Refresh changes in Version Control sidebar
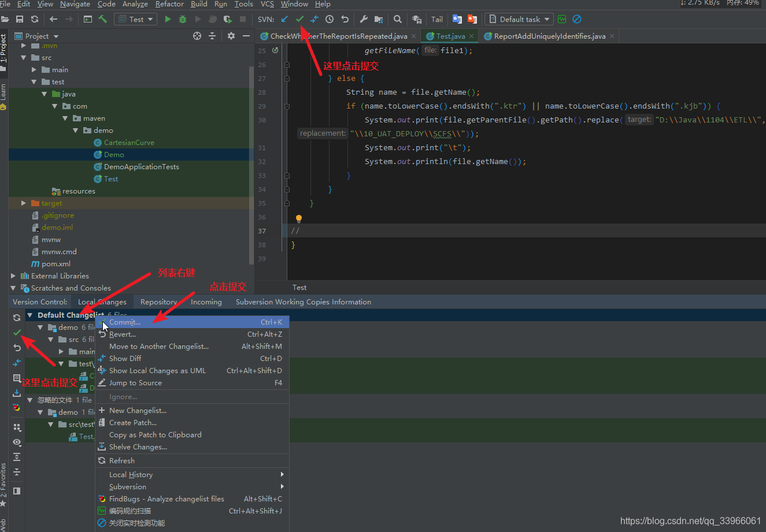Viewport: 766px width, 532px height. pyautogui.click(x=17, y=318)
